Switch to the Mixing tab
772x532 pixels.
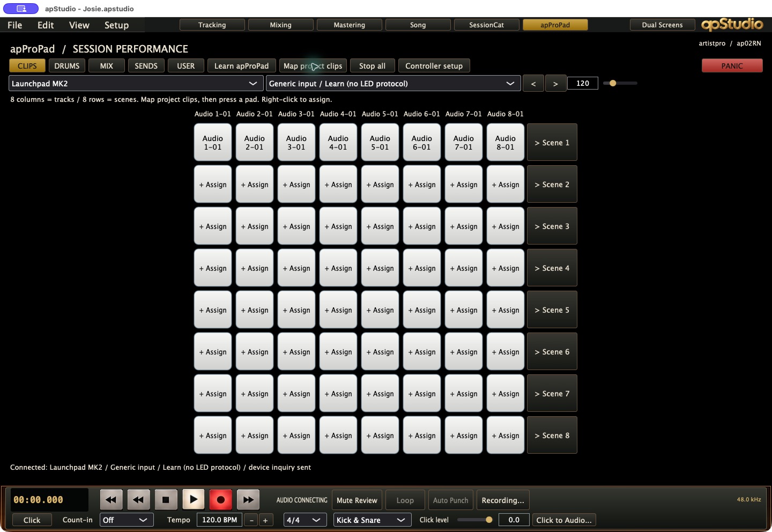281,25
